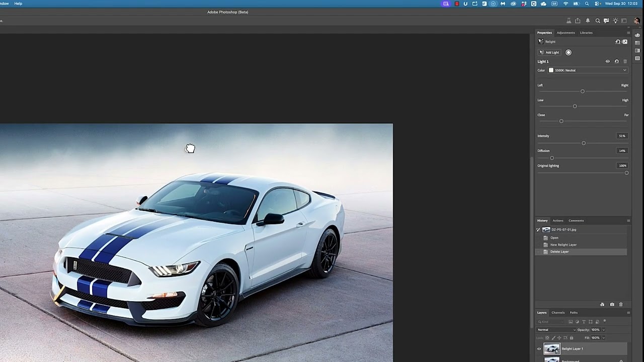The image size is (644, 362).
Task: Click the beaker beta feedback icon
Action: tap(569, 21)
